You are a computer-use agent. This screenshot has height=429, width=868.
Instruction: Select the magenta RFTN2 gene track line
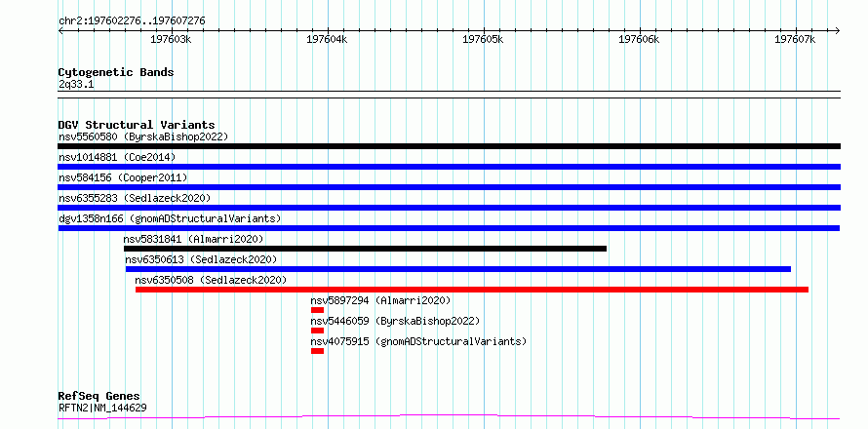click(449, 416)
